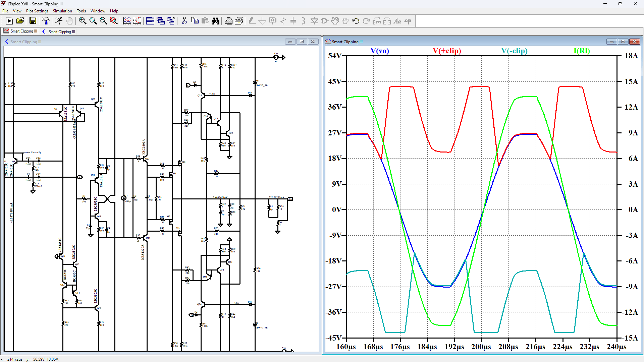Select the Text (Aa) tool
This screenshot has height=362, width=644.
(x=397, y=21)
